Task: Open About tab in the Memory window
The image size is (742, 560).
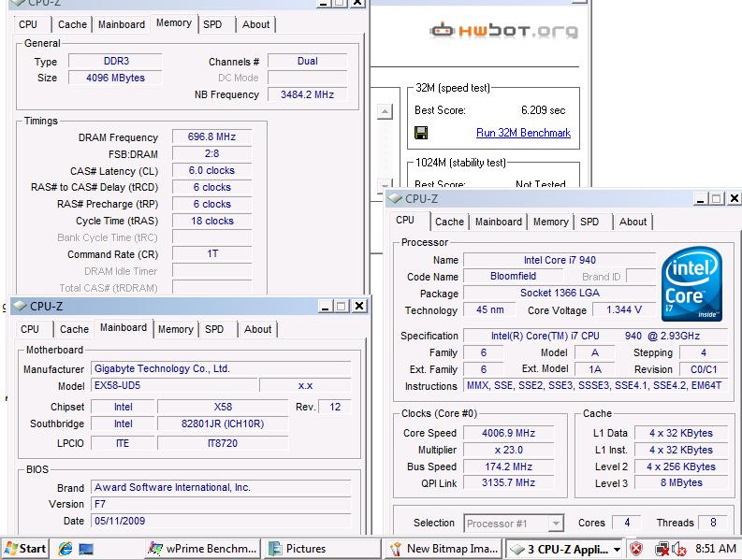Action: tap(256, 24)
